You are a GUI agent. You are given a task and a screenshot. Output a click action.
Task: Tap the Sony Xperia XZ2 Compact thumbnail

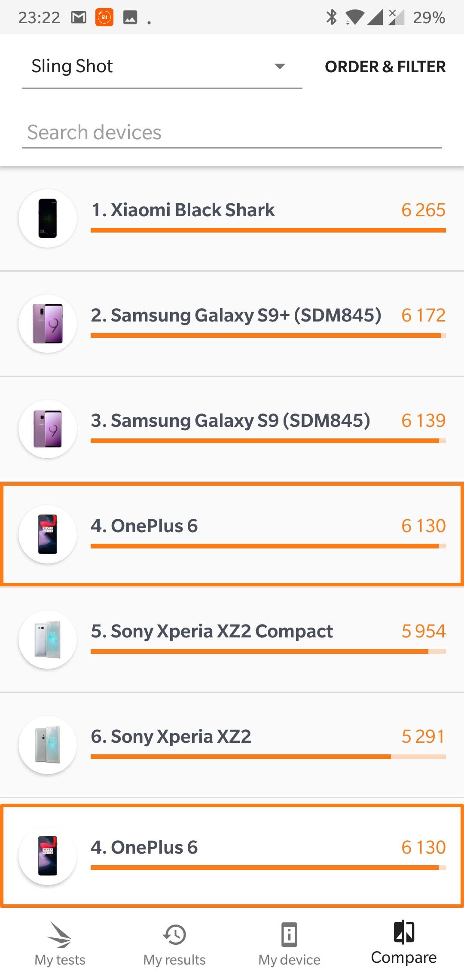(48, 640)
